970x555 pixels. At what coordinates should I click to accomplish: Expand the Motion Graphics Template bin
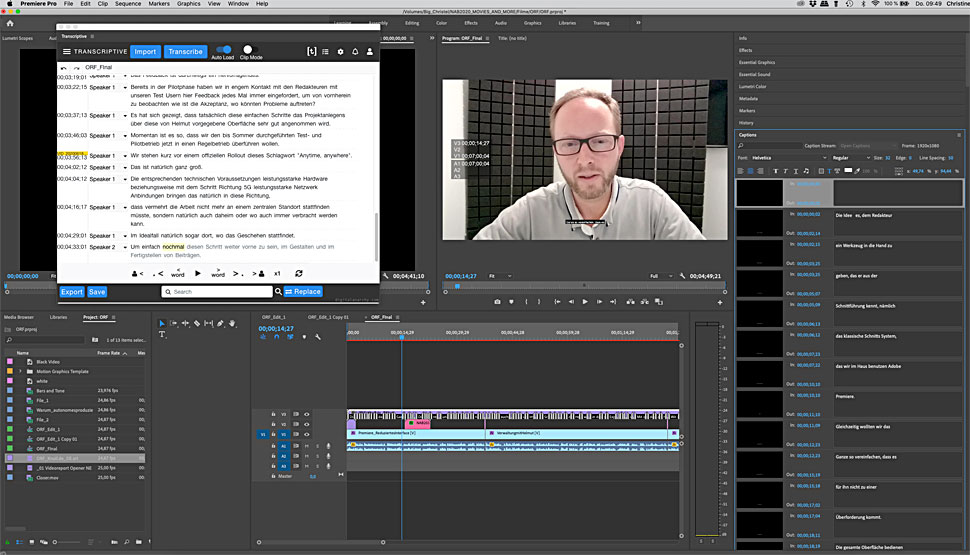20,371
